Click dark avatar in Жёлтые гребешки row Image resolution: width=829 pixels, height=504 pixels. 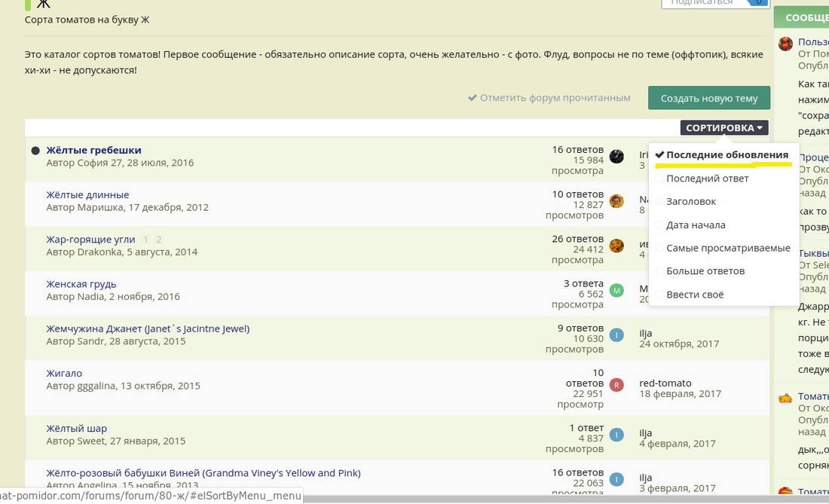(616, 156)
